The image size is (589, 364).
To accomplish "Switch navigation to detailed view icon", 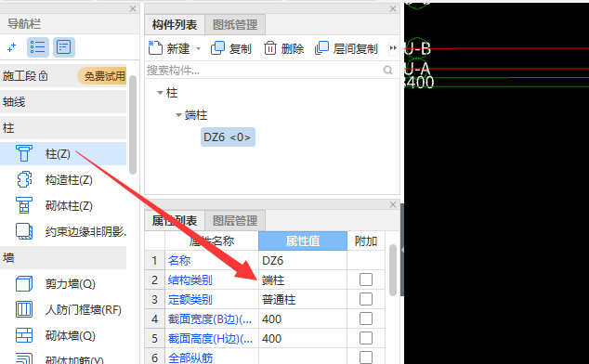I will click(x=64, y=47).
